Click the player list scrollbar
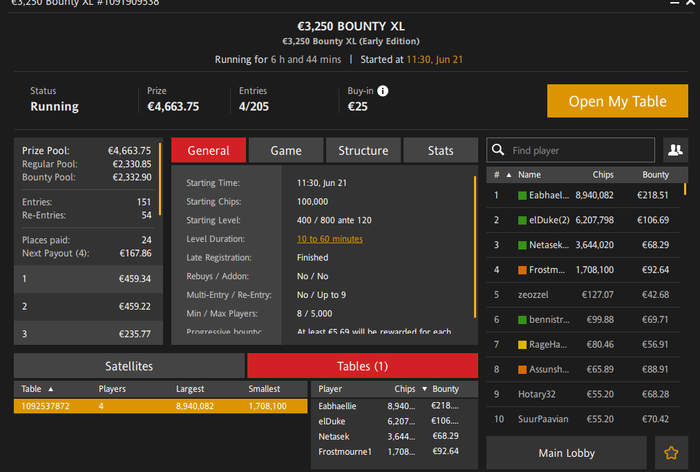The width and height of the screenshot is (700, 472). (x=685, y=189)
